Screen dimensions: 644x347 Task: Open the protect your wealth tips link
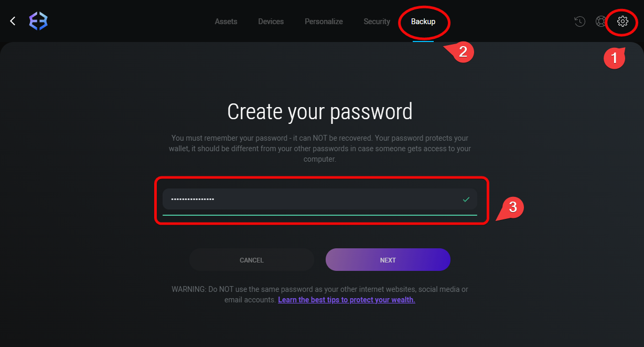coord(347,300)
